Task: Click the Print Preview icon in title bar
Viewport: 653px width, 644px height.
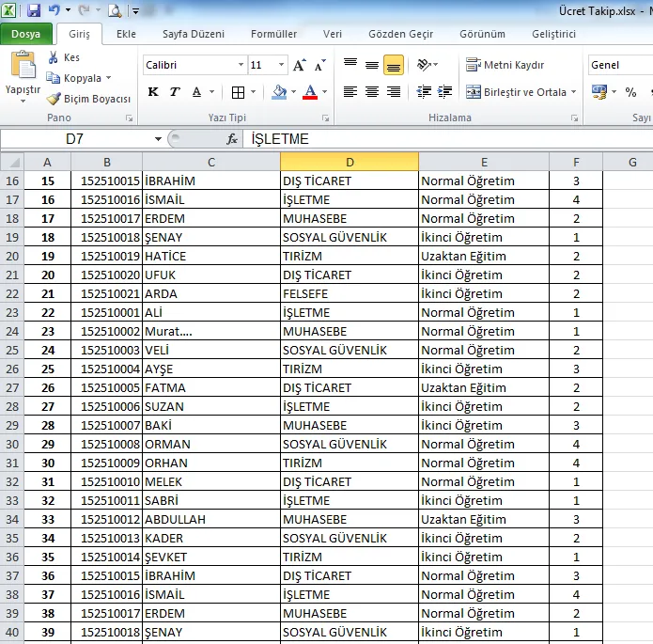Action: coord(115,11)
